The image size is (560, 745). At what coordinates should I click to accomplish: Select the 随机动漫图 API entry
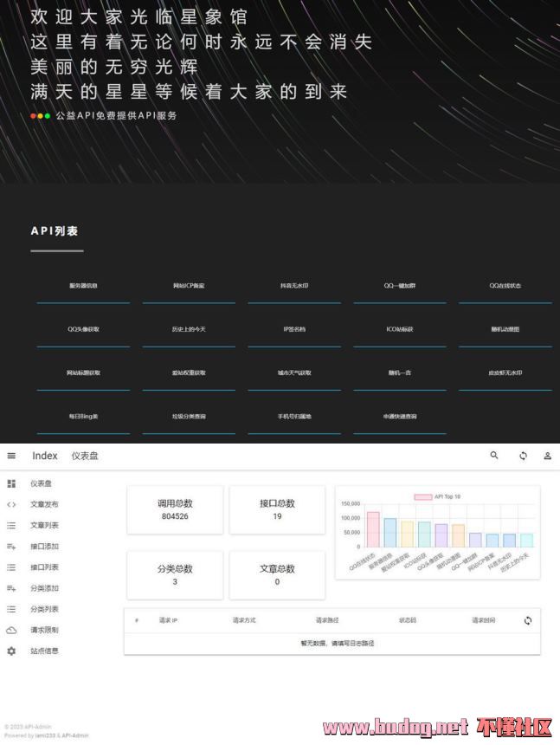tap(505, 330)
